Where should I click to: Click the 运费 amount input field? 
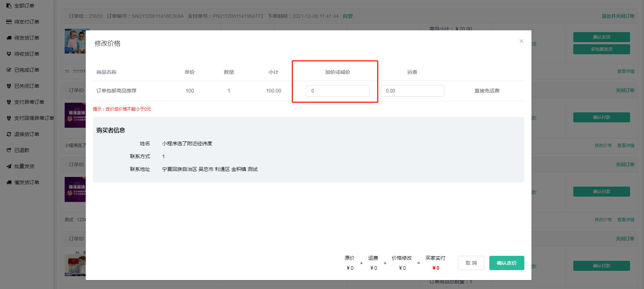412,91
